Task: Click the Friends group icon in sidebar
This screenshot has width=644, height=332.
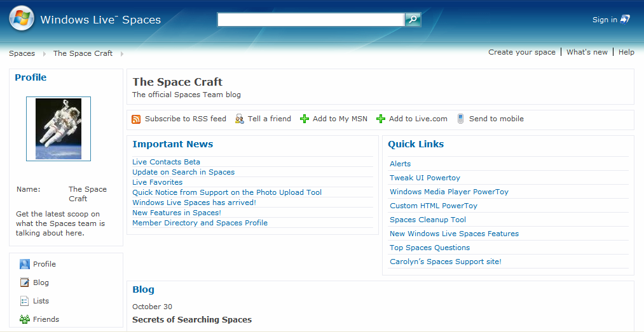Action: 25,319
